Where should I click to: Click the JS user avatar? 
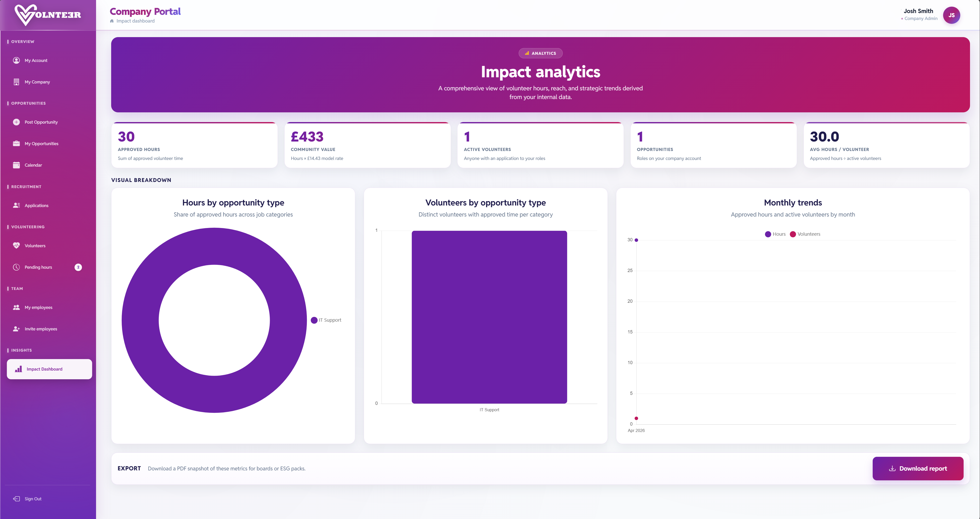tap(951, 15)
